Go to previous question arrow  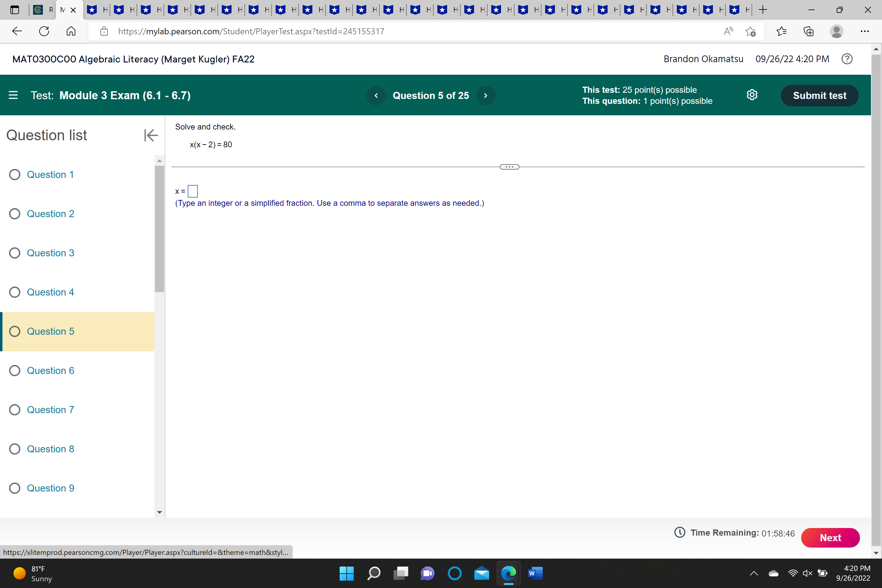(x=376, y=96)
